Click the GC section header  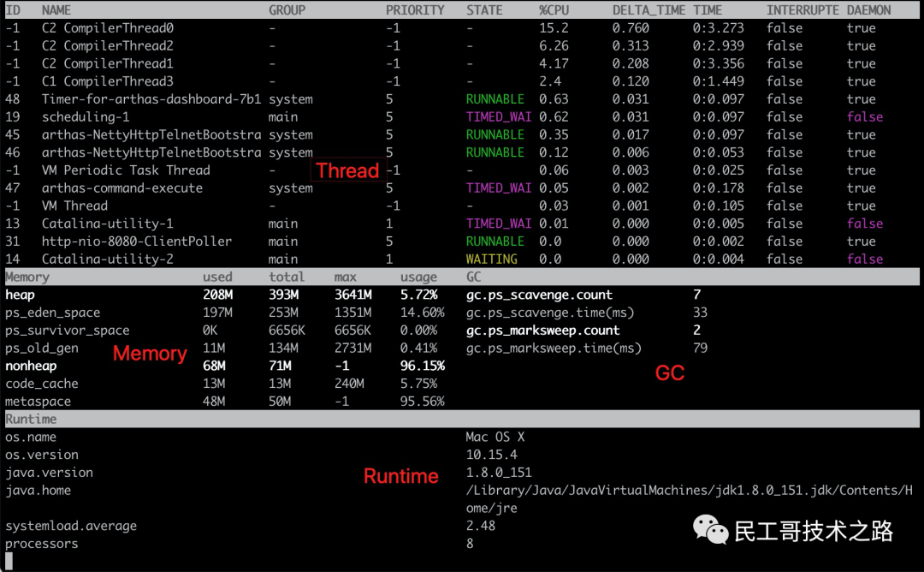[474, 277]
